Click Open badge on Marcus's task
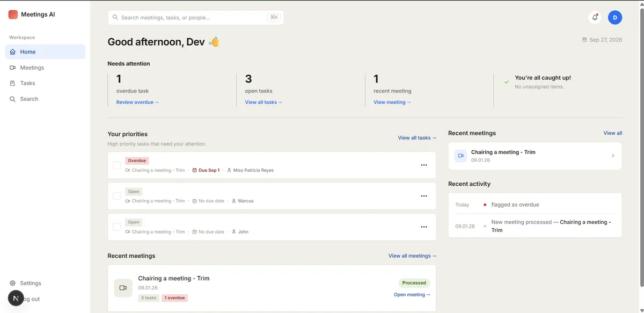The image size is (644, 313). (x=134, y=192)
